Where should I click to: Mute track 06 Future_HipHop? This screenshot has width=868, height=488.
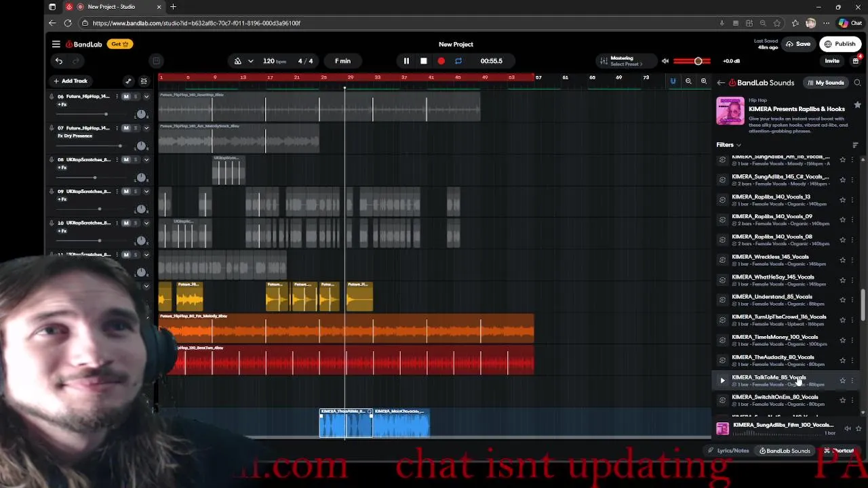pos(126,96)
